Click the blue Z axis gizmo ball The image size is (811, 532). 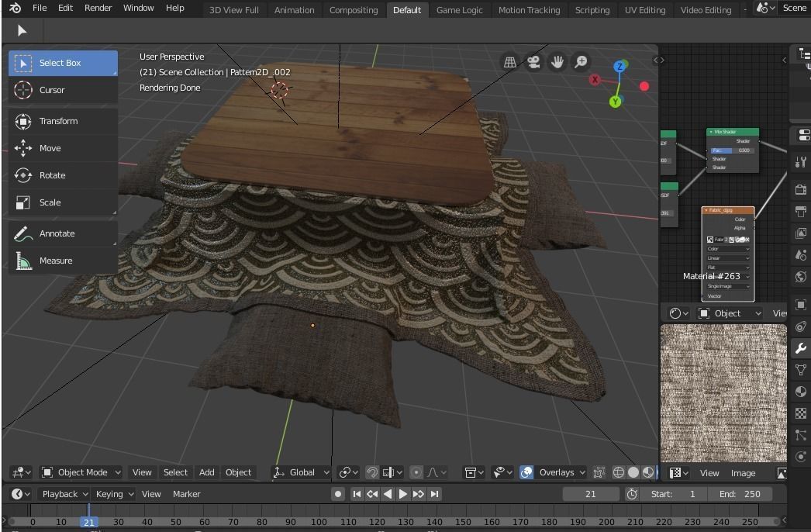619,66
